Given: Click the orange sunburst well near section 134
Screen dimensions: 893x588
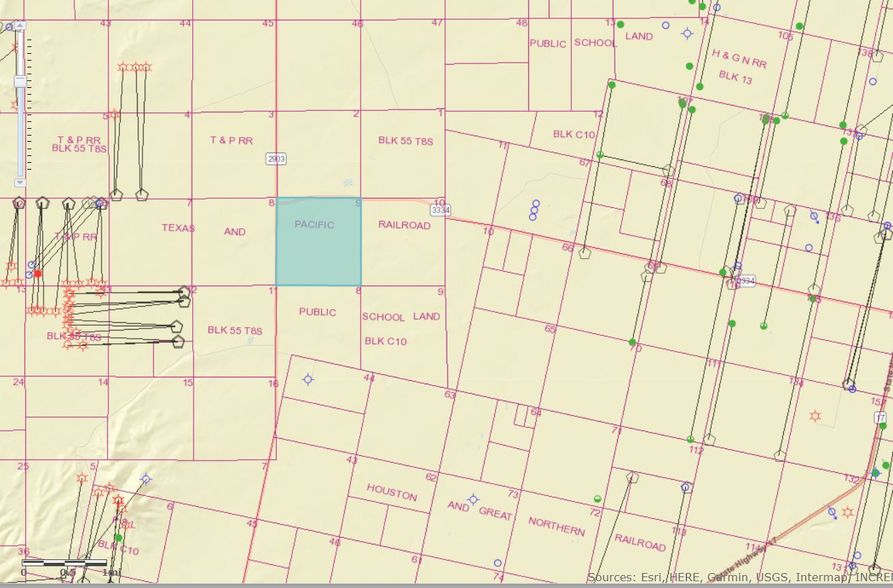Looking at the screenshot, I should click(815, 416).
